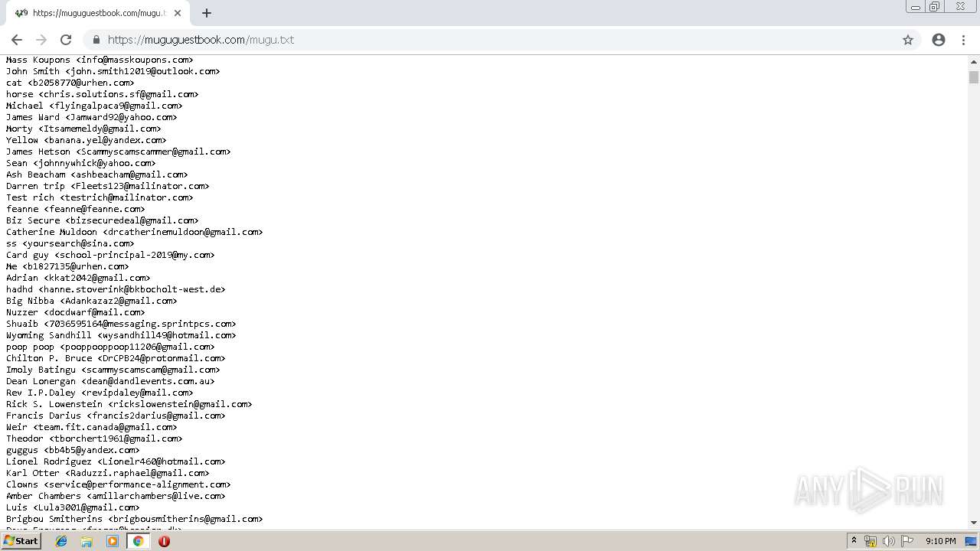980x551 pixels.
Task: Click the line 'ss <yoursearch@sina.com>'
Action: [70, 243]
